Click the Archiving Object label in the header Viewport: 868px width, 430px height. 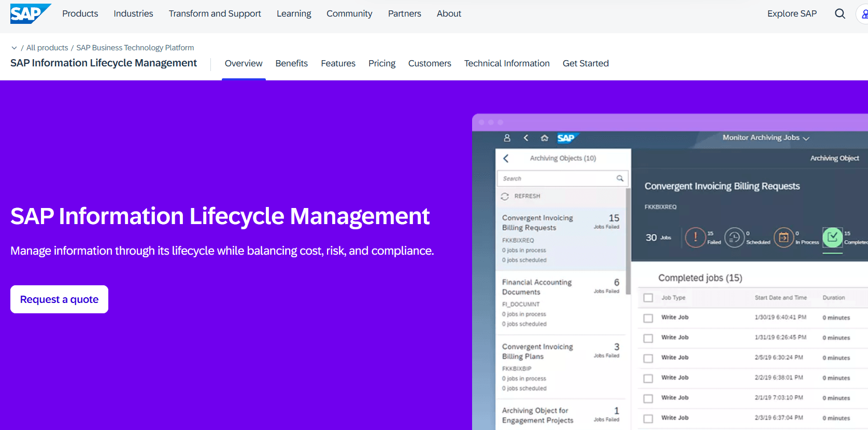click(x=834, y=158)
